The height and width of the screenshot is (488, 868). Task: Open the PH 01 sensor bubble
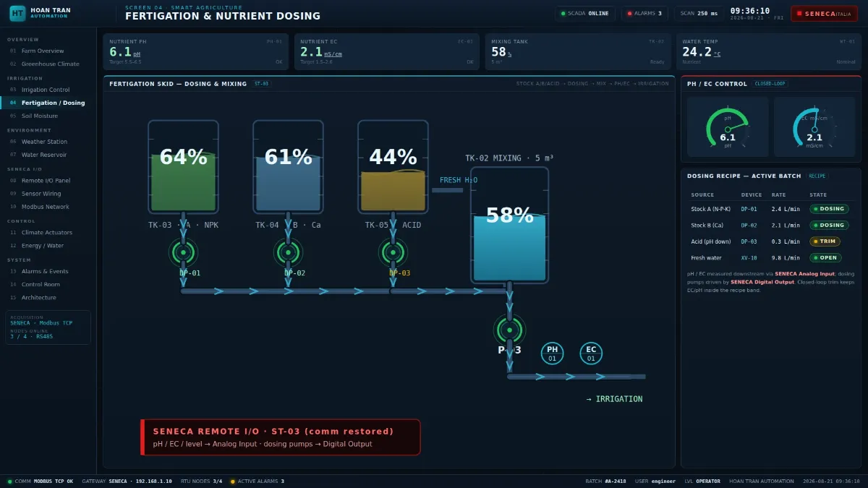553,354
